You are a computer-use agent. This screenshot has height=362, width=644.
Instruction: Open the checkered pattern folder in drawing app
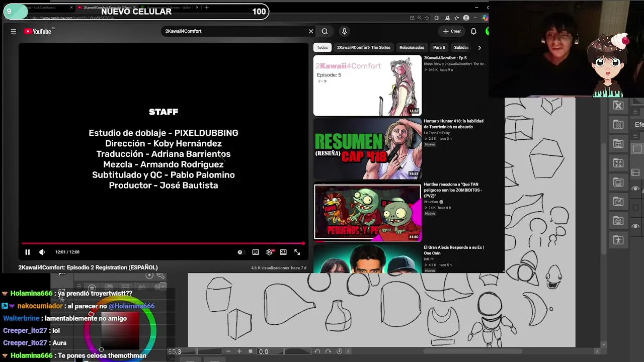(x=618, y=125)
